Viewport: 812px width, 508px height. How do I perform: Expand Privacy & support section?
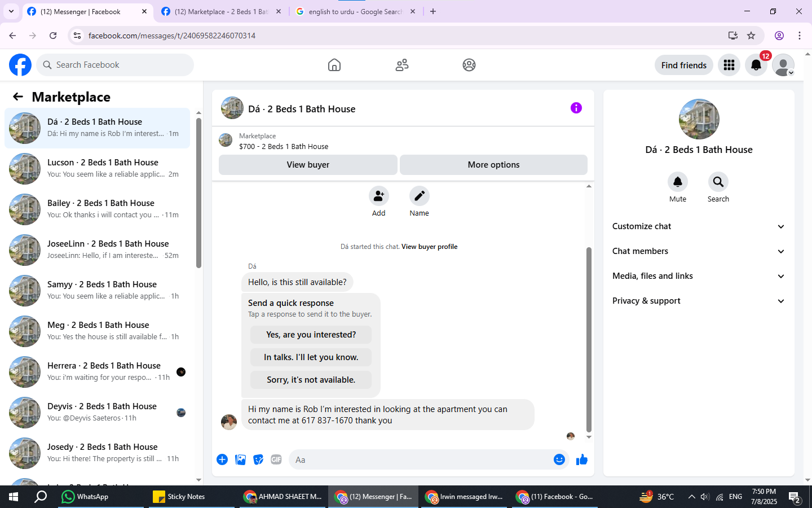pos(699,301)
